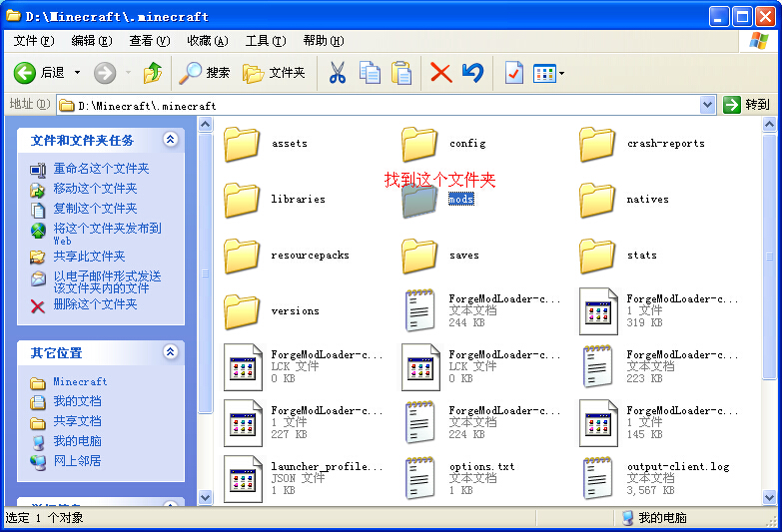
Task: Click the Back (后退) arrow icon
Action: tap(24, 73)
